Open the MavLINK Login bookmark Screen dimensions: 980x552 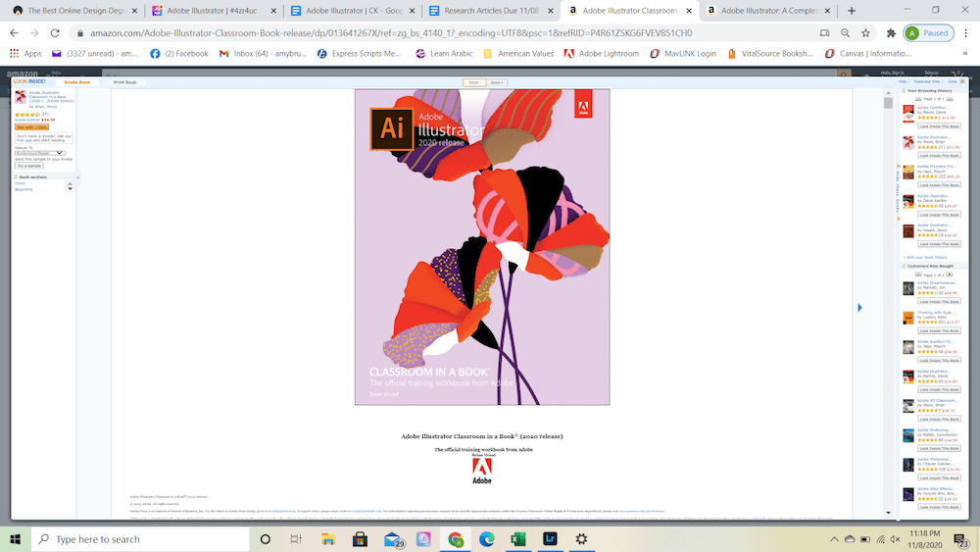682,54
